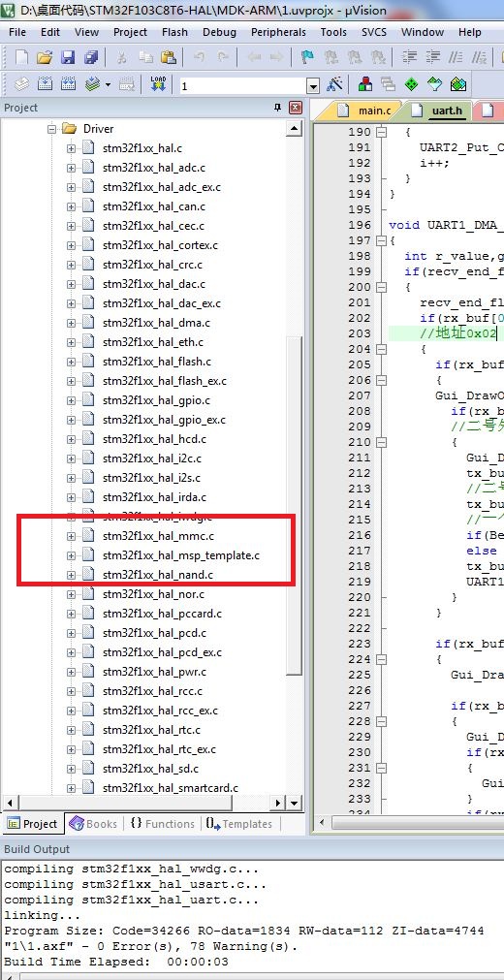Expand stm32f1xx_hal_mmc.c tree node
Screen dimensions: 504x980
(71, 536)
